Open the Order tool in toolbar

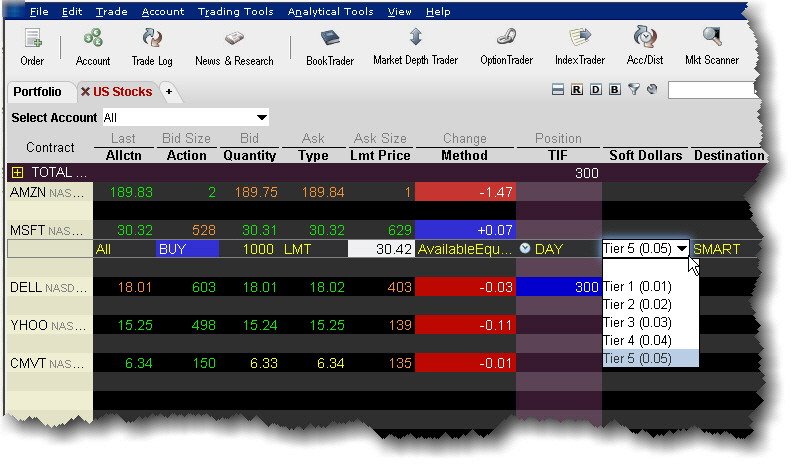tap(32, 47)
